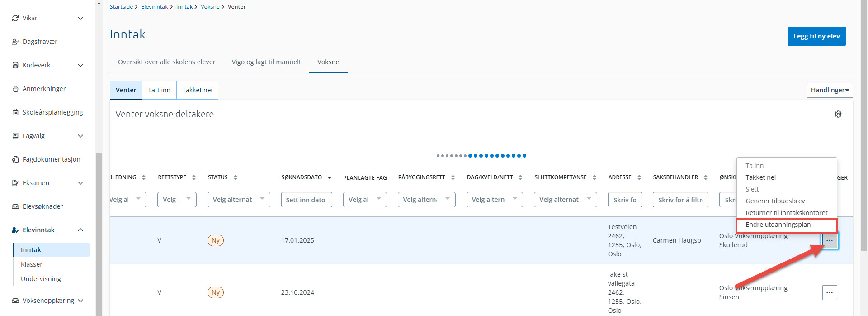Viewport: 868px width, 316px height.
Task: Expand the Voksenopplæring menu chevron
Action: pos(80,301)
